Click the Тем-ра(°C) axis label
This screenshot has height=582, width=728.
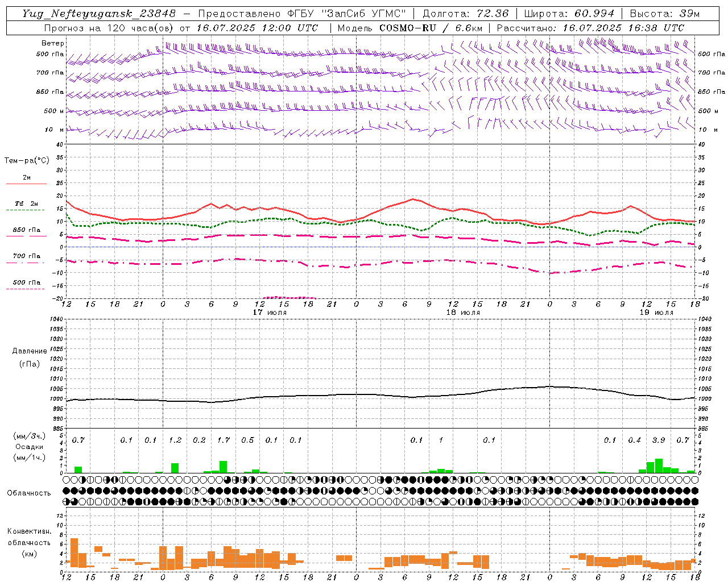(27, 161)
